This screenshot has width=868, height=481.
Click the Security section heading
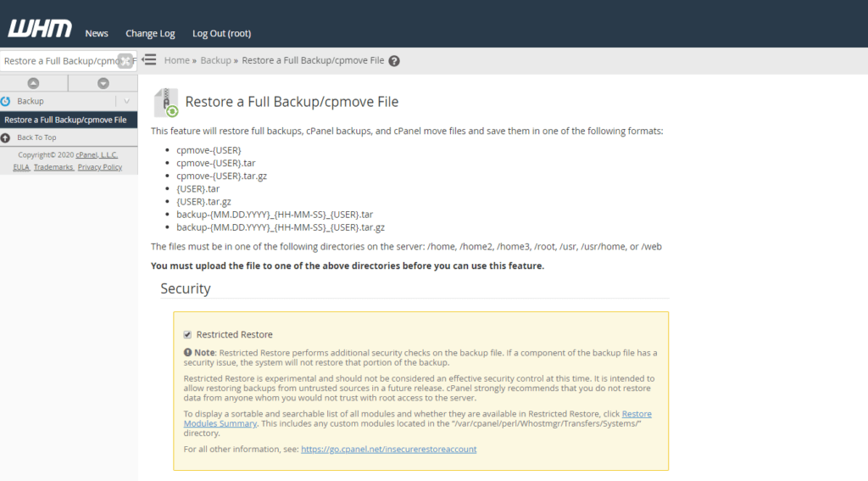[186, 288]
